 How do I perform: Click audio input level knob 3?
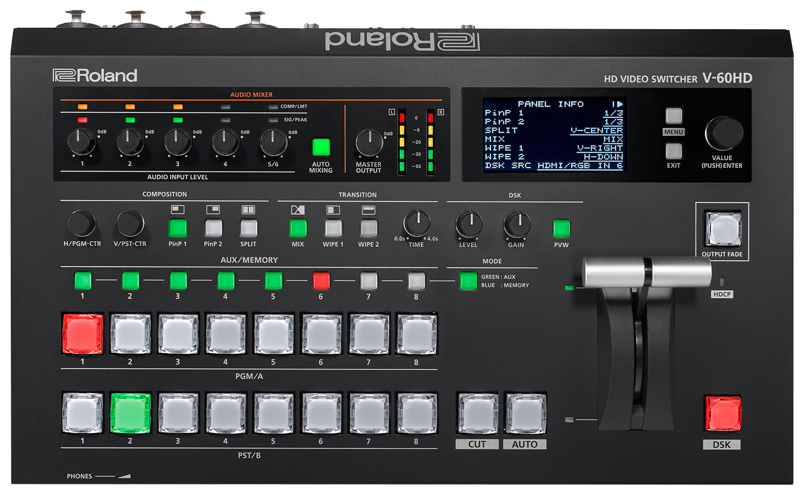tap(178, 142)
